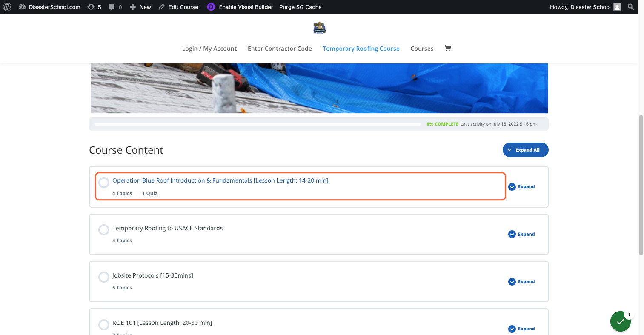Screen dimensions: 644x335
Task: Expand the Operation Blue Roof Introduction lesson
Action: [x=521, y=186]
